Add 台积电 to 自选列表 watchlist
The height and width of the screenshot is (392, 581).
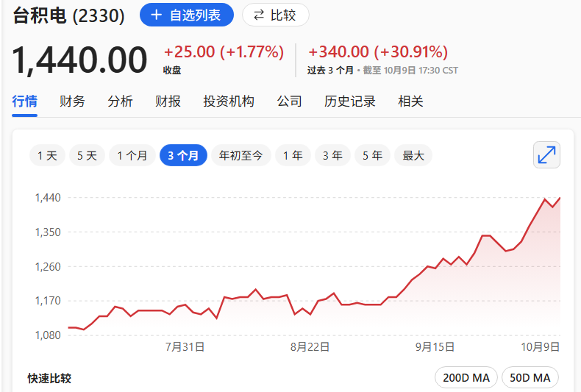[187, 15]
